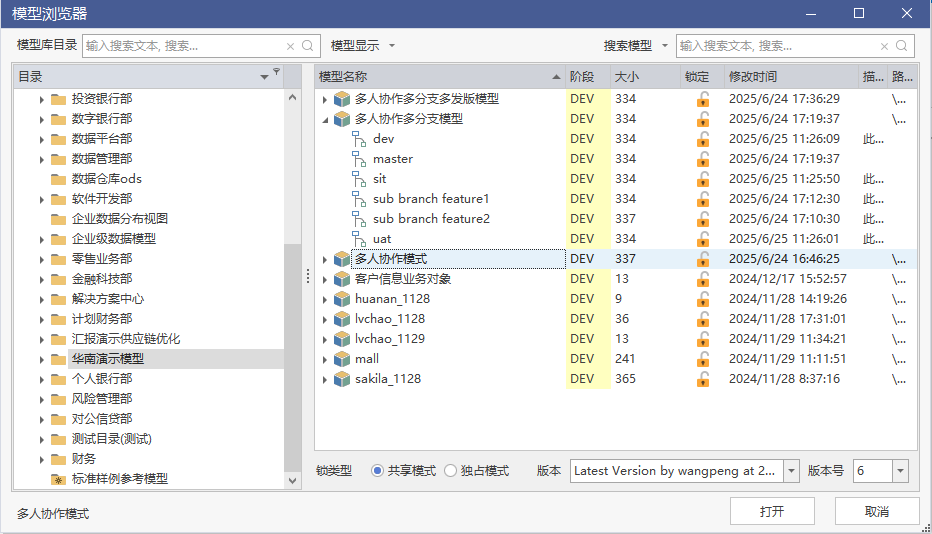
Task: Collapse the 多人协作多分支模型 model node
Action: (325, 120)
